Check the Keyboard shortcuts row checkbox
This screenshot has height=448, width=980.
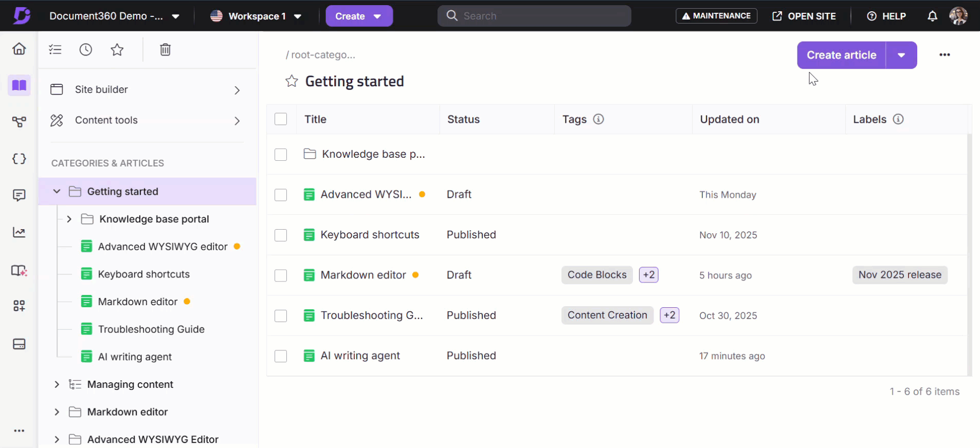281,235
